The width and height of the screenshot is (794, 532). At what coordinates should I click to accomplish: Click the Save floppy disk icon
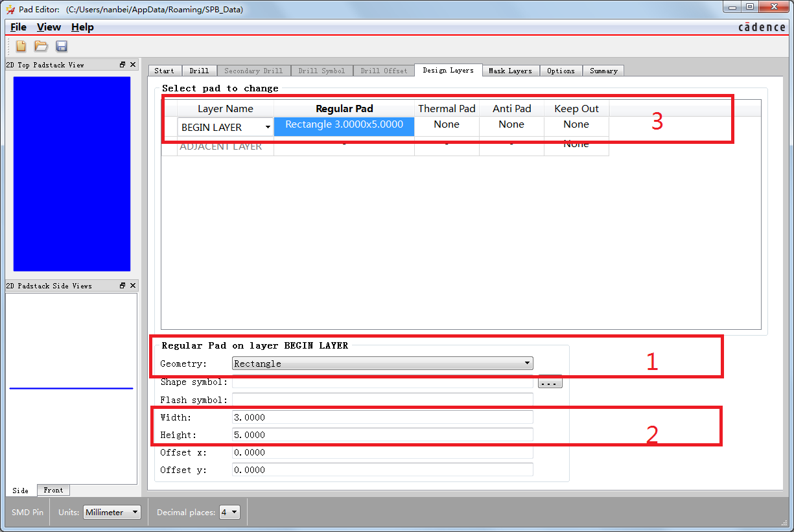62,46
